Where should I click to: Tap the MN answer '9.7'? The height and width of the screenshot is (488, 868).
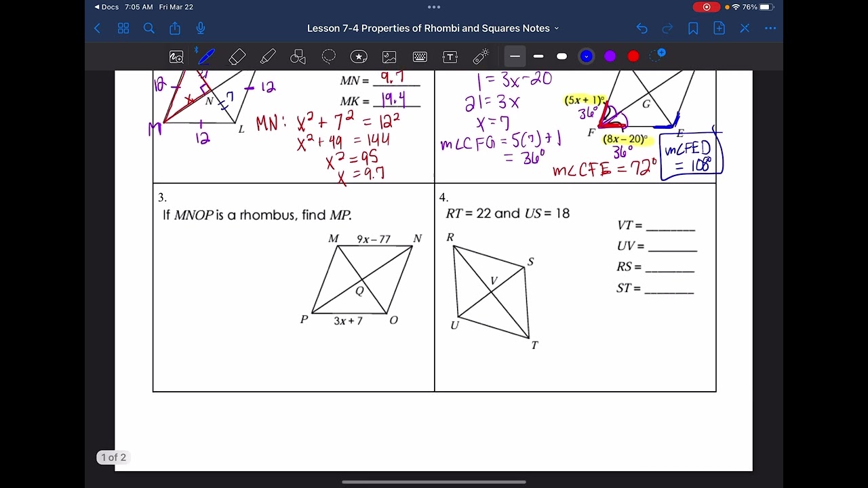[x=393, y=78]
